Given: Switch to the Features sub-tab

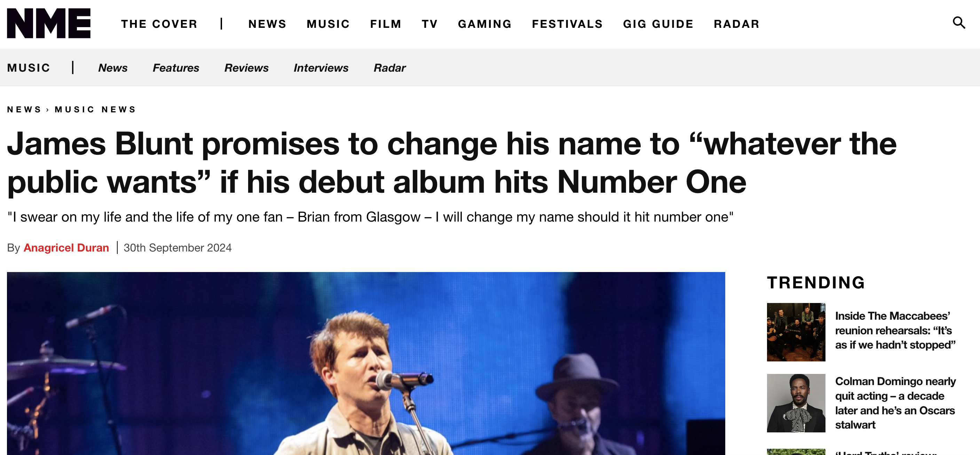Looking at the screenshot, I should click(x=176, y=68).
